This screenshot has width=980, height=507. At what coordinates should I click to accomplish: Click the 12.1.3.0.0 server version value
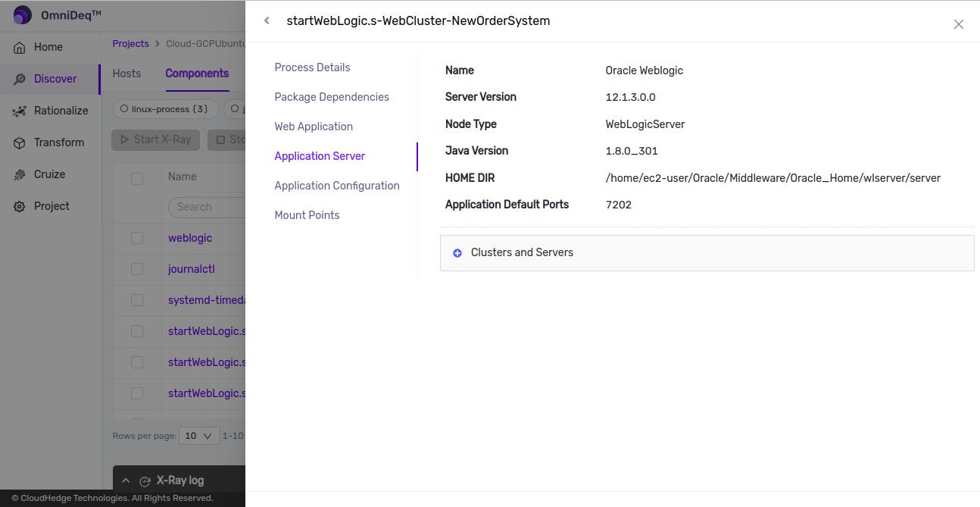(x=631, y=98)
